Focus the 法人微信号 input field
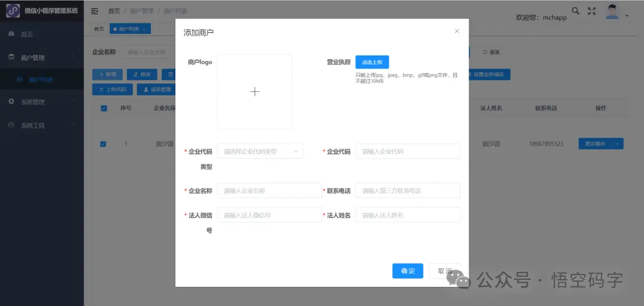This screenshot has width=644, height=306. (270, 215)
